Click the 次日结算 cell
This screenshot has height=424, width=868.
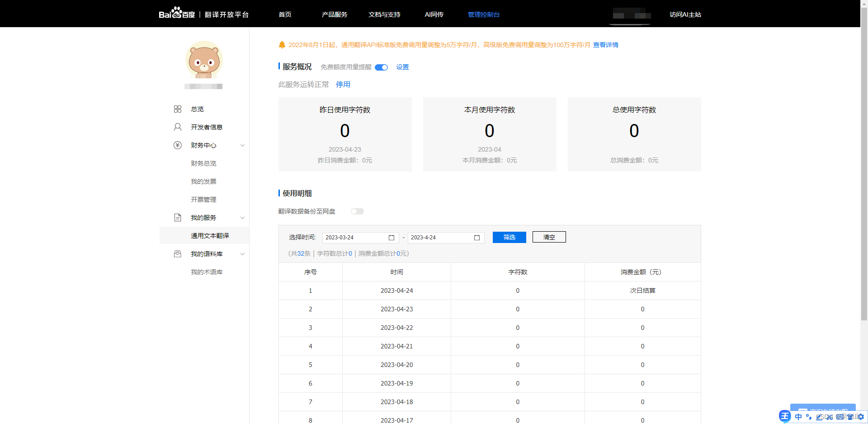pyautogui.click(x=642, y=291)
